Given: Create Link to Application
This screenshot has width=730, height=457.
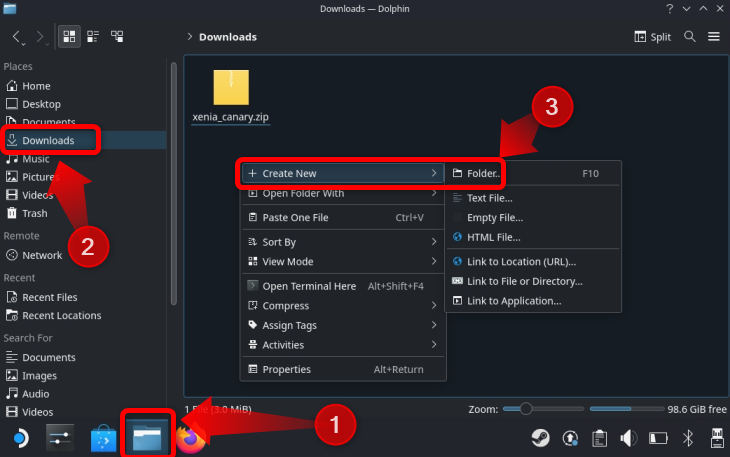Looking at the screenshot, I should [533, 301].
